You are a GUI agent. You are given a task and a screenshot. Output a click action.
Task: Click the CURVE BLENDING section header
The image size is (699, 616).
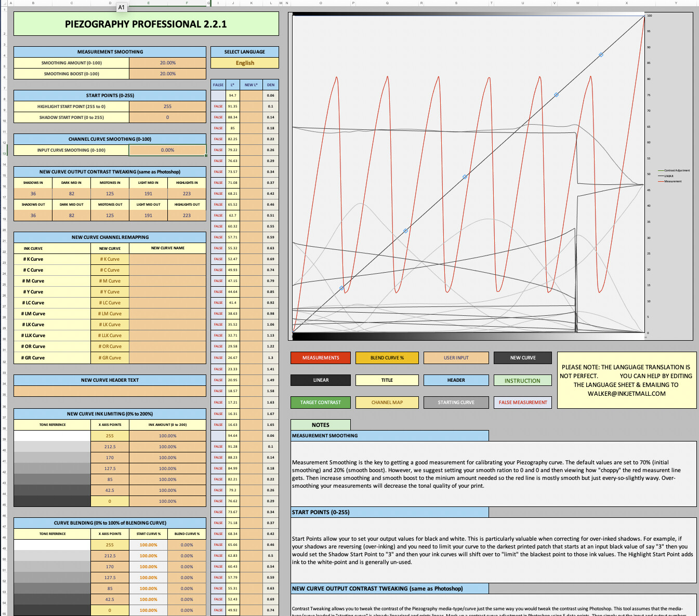click(x=110, y=523)
